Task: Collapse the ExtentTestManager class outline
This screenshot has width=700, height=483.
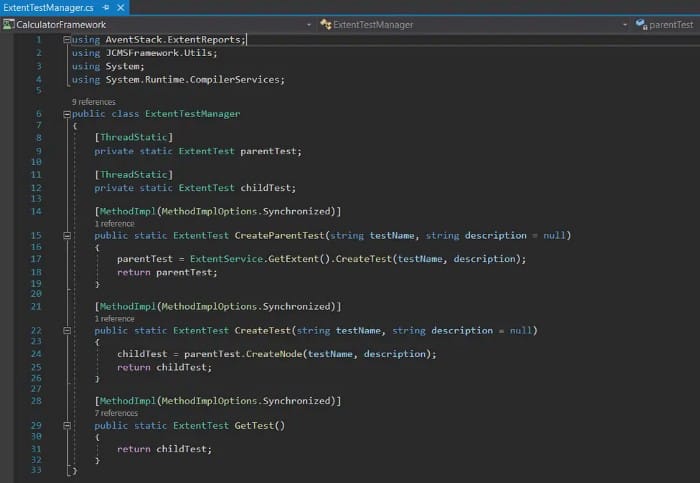Action: click(67, 114)
